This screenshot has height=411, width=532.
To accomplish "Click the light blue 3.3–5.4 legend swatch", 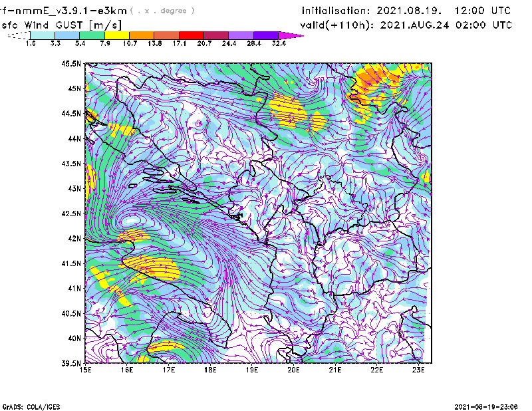I will point(67,35).
